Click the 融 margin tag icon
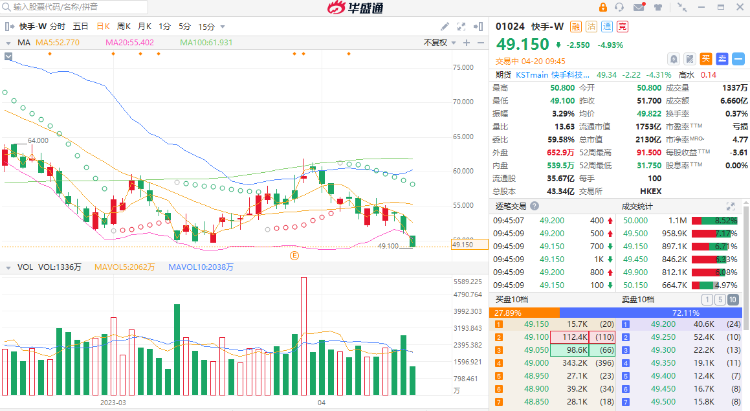The width and height of the screenshot is (750, 411). [x=576, y=27]
